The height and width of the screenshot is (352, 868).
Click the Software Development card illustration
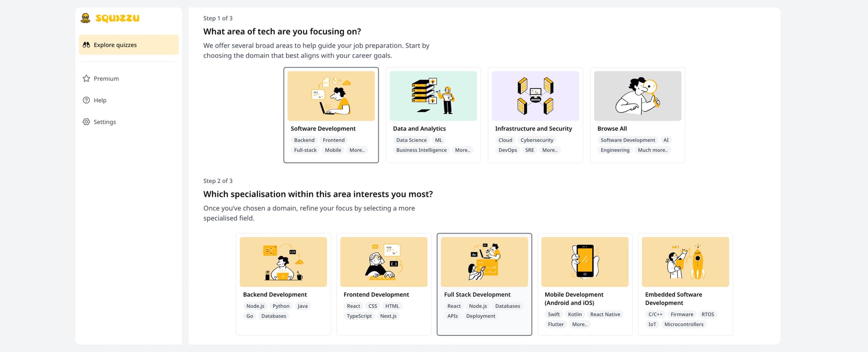pos(331,96)
